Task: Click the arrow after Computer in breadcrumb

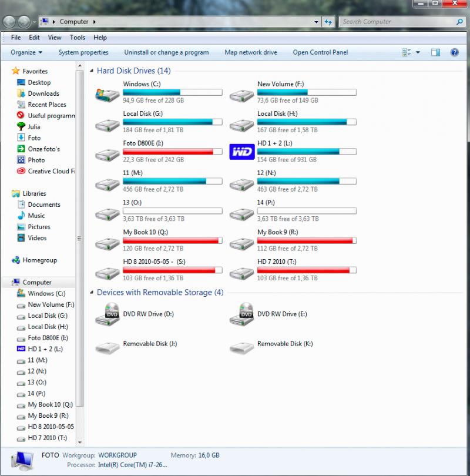Action: click(95, 22)
